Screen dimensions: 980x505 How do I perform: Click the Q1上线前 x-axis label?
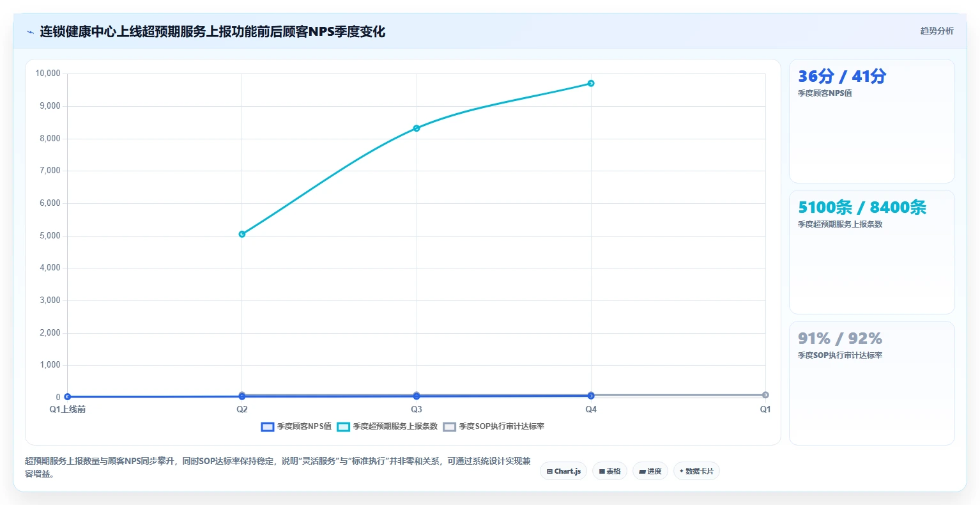68,409
